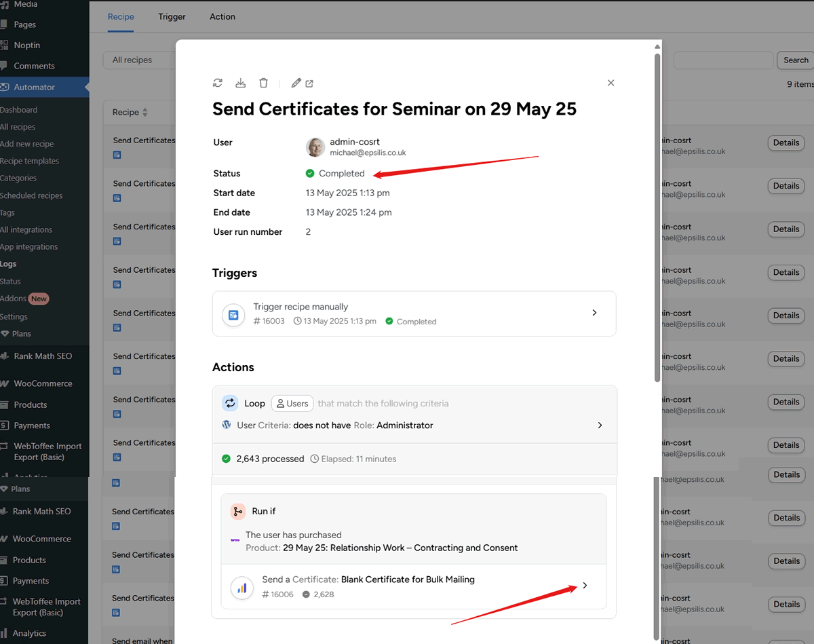The height and width of the screenshot is (644, 814).
Task: Click the WordPress icon beside User Criteria
Action: [227, 425]
